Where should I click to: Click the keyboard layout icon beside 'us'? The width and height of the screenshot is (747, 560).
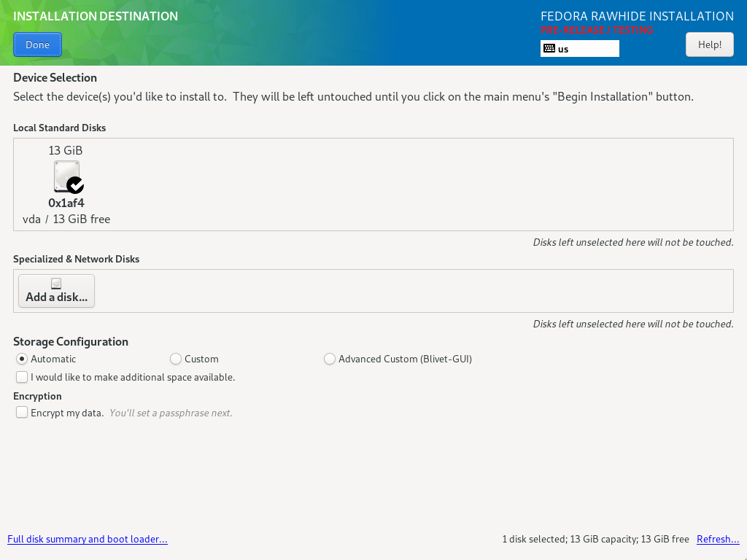tap(549, 49)
